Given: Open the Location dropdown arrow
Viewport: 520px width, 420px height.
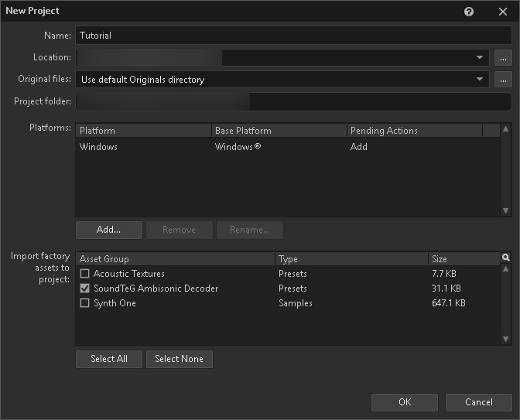Looking at the screenshot, I should (480, 57).
